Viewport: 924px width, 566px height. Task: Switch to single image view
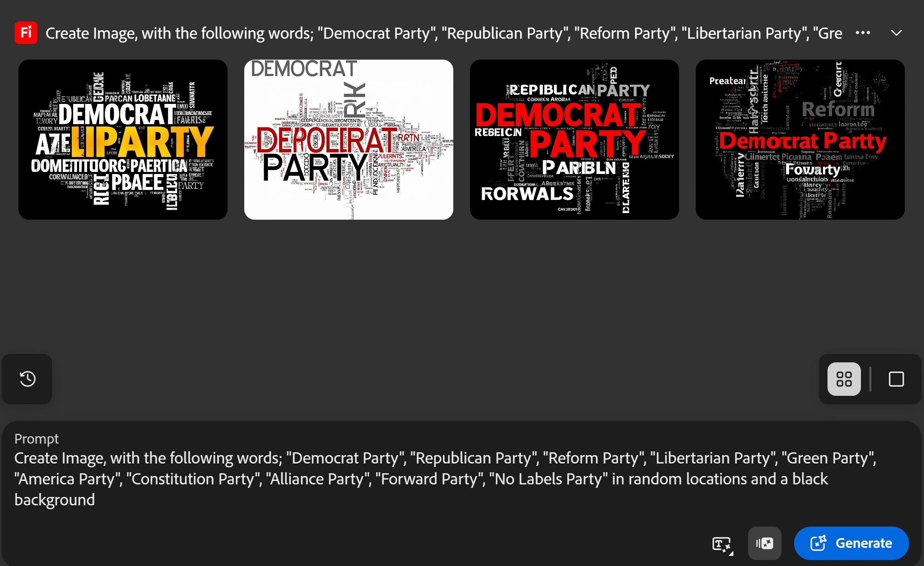(x=896, y=379)
